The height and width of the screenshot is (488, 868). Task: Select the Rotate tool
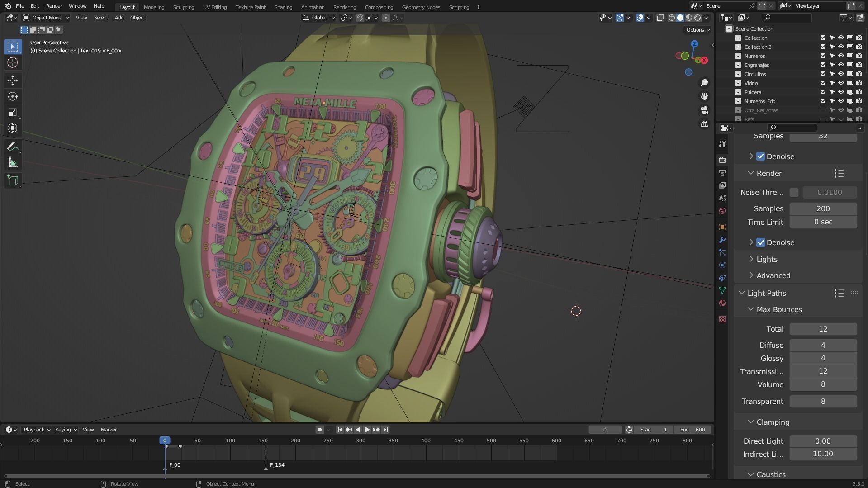pos(13,96)
